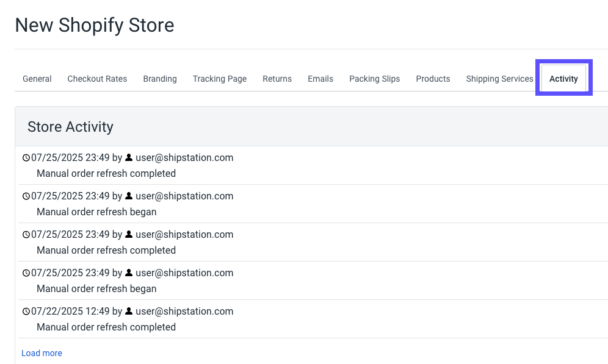The height and width of the screenshot is (364, 608).
Task: Open the Shipping Services tab
Action: (499, 79)
